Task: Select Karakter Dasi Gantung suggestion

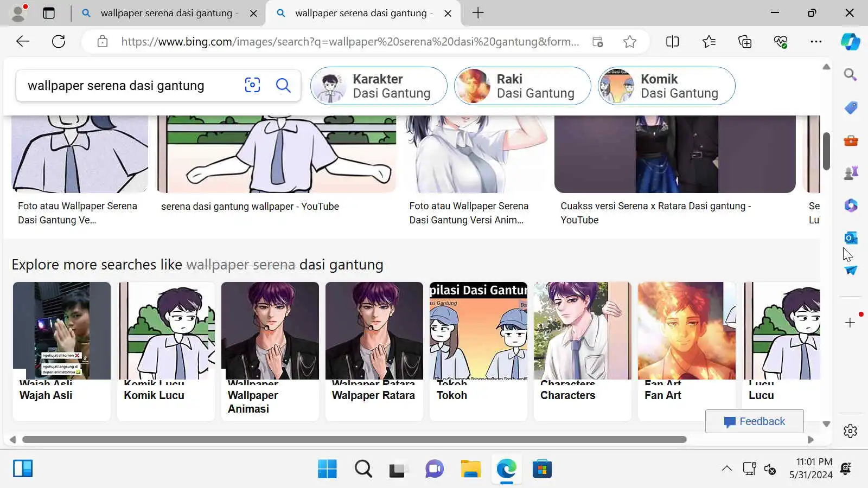Action: point(379,86)
